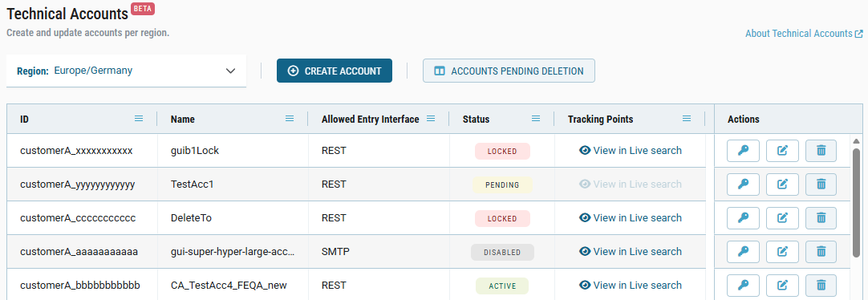Click the gui-super-hyper-large-acc name cell
This screenshot has width=868, height=300.
[233, 252]
